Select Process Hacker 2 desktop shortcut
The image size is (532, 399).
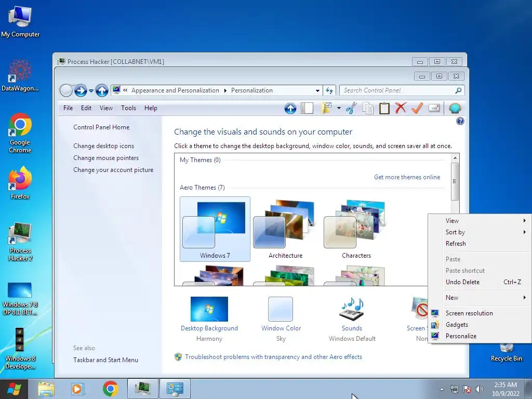(20, 242)
